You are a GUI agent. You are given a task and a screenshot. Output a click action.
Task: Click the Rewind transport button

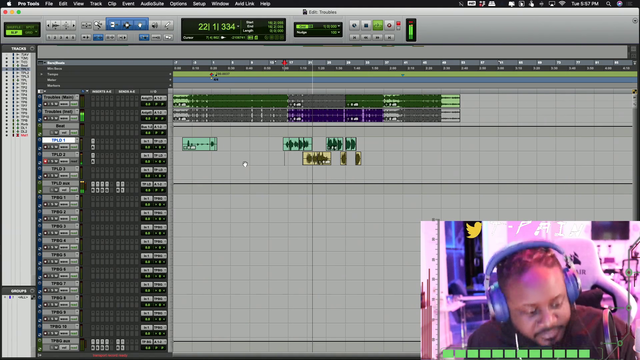(x=366, y=37)
